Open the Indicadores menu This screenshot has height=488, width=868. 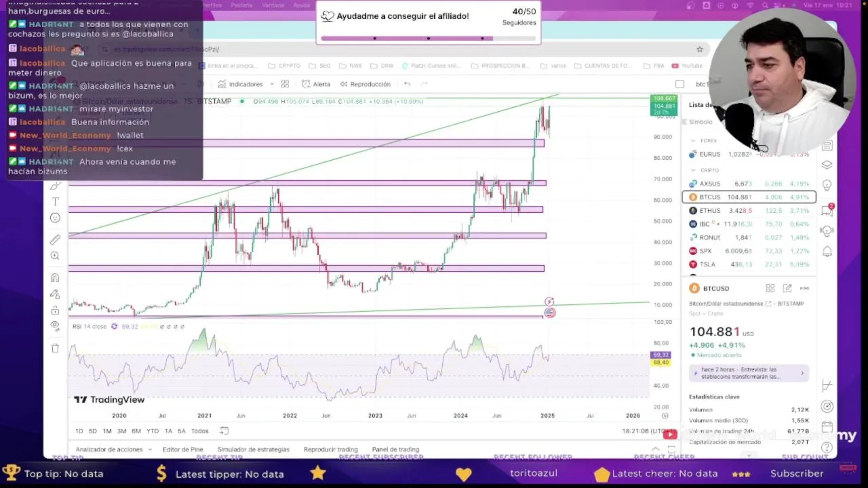coord(240,84)
